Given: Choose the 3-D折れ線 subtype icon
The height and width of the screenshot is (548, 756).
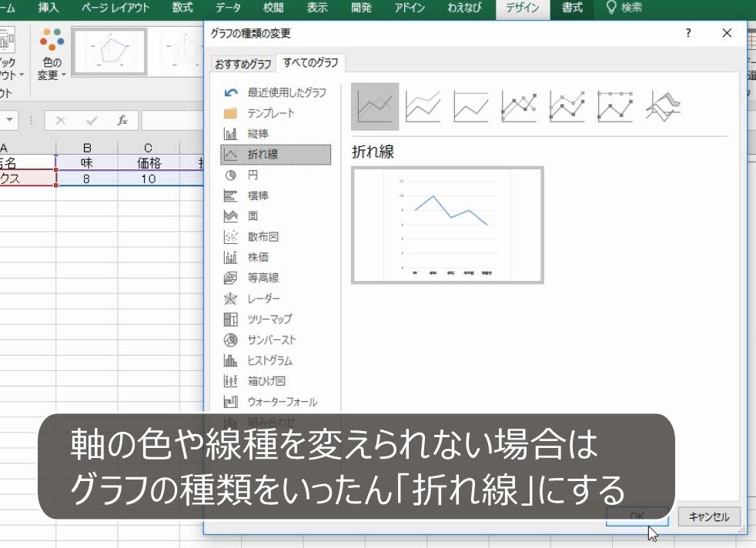Looking at the screenshot, I should click(662, 105).
